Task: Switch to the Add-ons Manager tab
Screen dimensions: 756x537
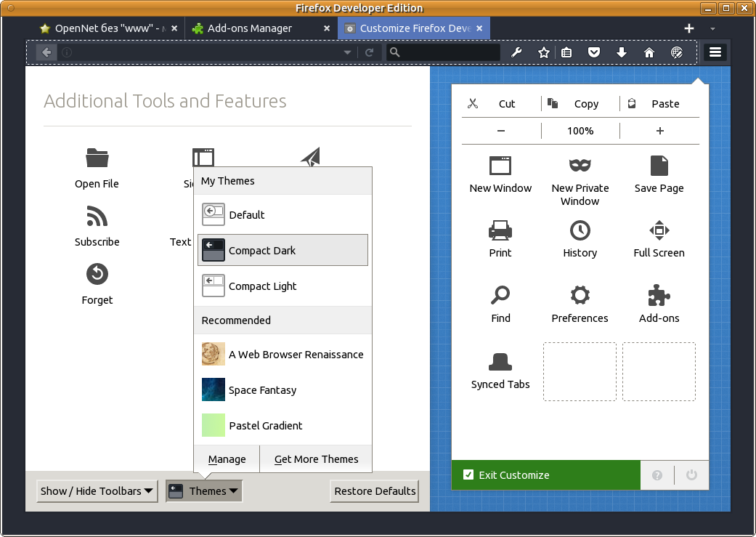Action: (249, 28)
